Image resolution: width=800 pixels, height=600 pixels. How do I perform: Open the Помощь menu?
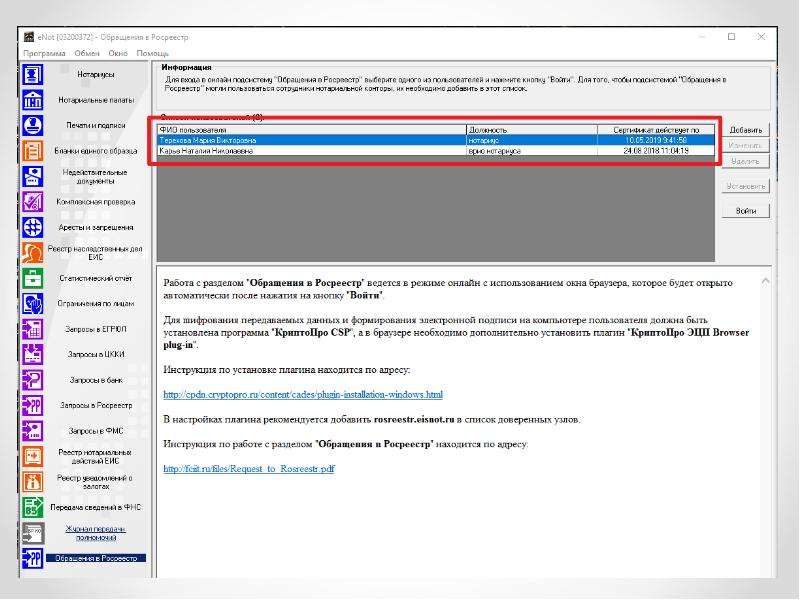click(153, 53)
